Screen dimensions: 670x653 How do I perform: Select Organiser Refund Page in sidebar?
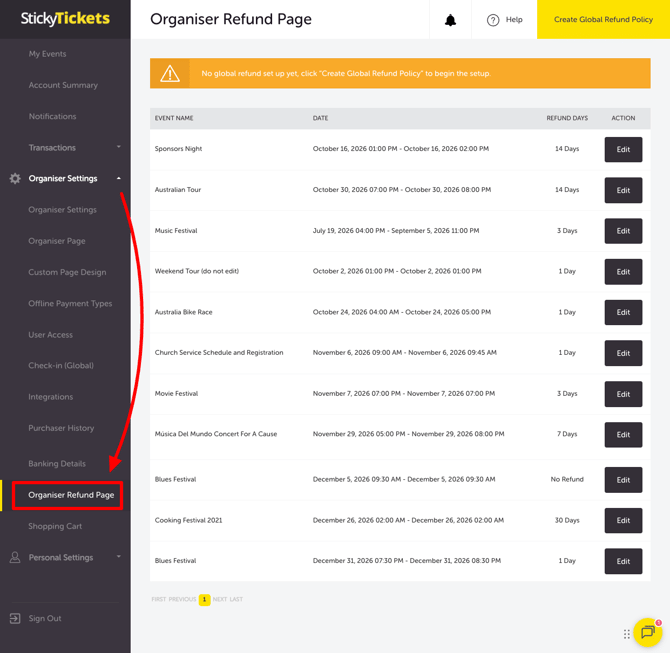tap(71, 495)
